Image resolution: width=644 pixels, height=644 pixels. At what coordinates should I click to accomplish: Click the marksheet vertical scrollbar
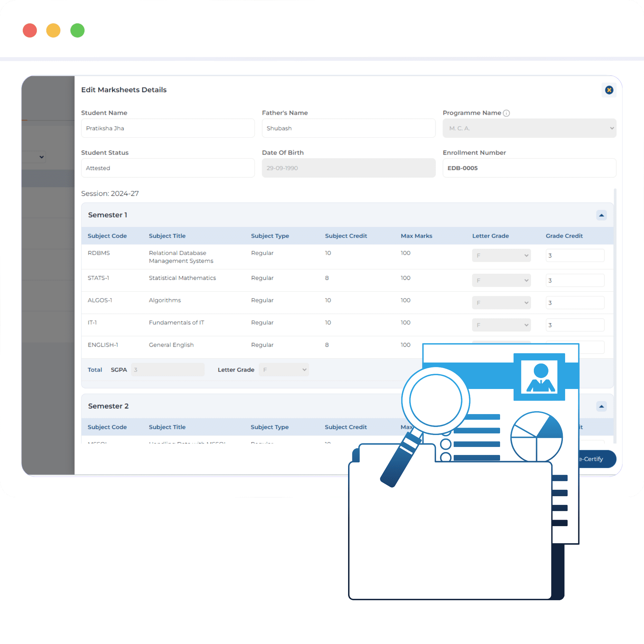coord(615,313)
